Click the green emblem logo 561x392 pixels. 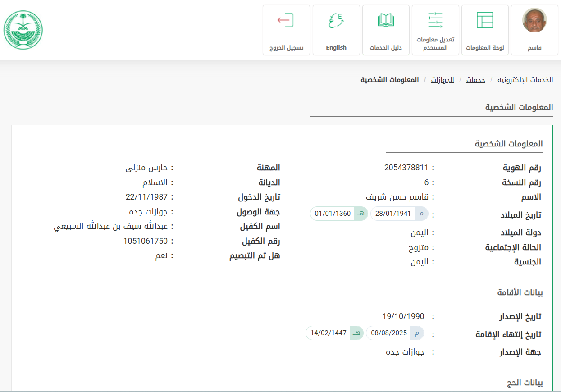23,30
